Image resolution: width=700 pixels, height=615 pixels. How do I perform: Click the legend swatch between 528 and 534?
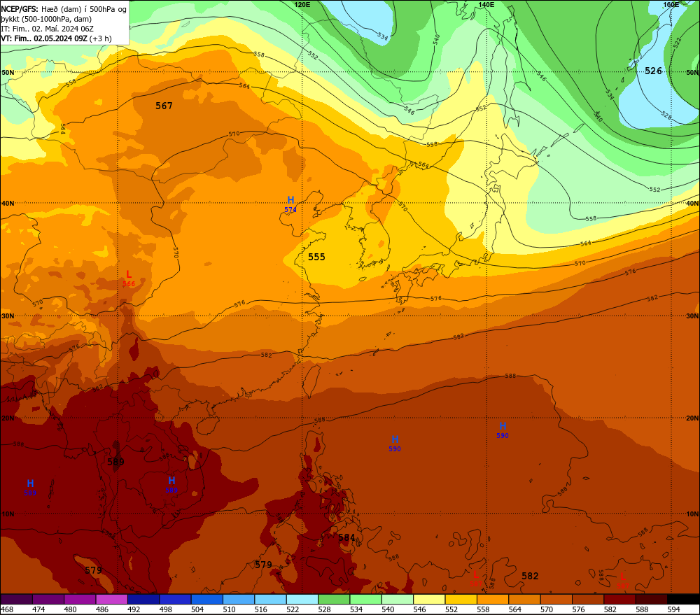pyautogui.click(x=334, y=599)
